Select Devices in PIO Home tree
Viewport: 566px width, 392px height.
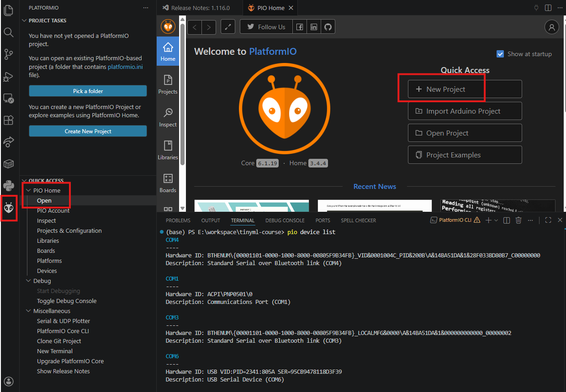47,271
